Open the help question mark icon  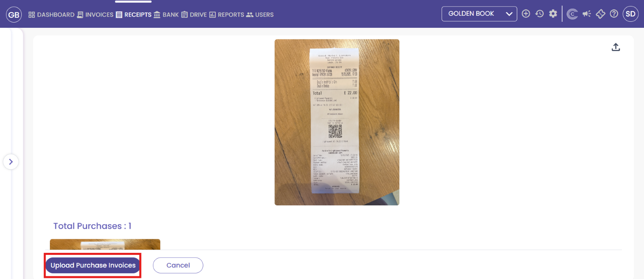[614, 14]
